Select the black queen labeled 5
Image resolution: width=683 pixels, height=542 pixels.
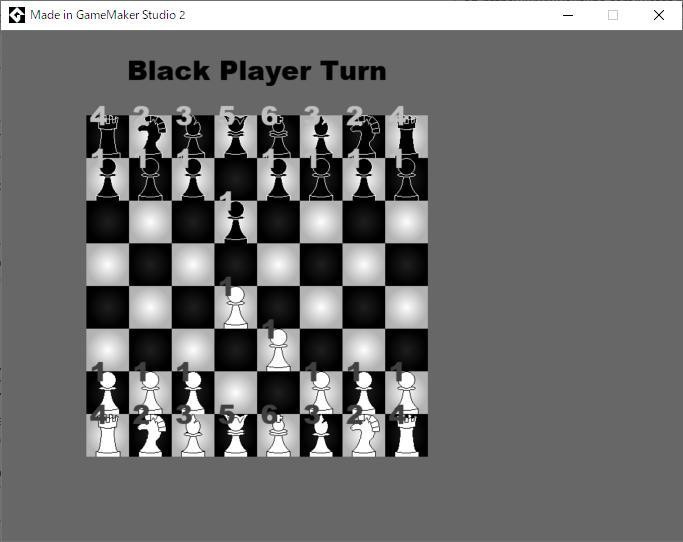tap(236, 136)
